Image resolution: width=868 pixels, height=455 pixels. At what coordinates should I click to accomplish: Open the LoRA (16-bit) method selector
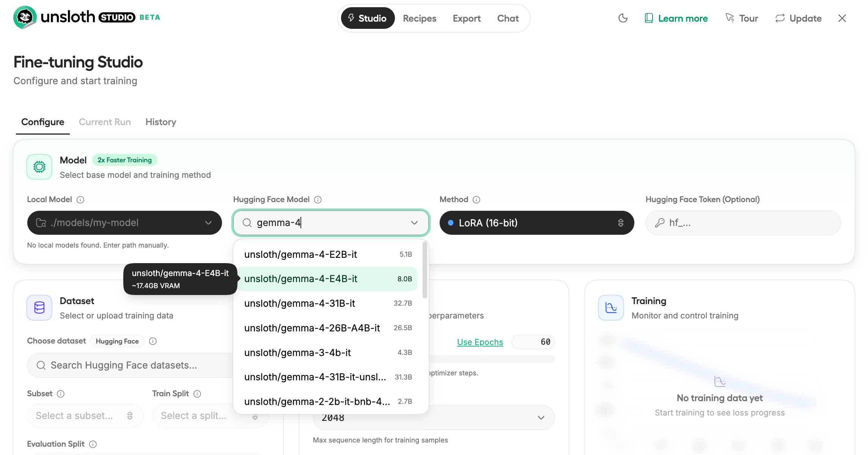536,223
